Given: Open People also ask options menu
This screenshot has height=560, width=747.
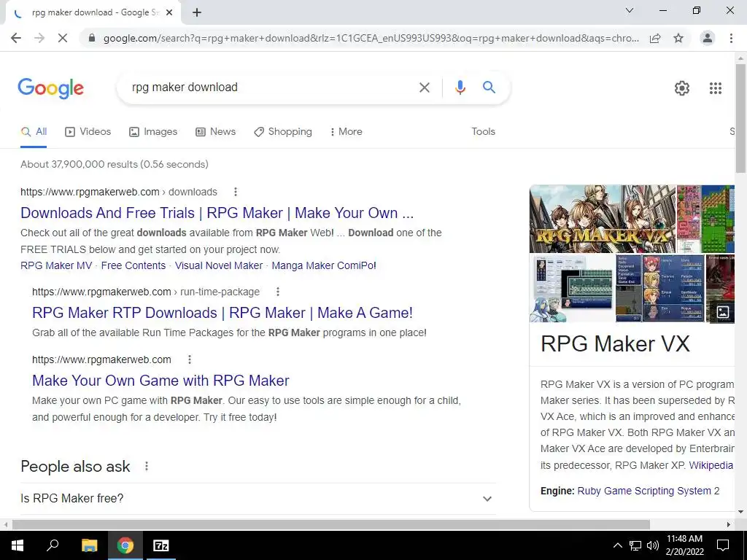Looking at the screenshot, I should click(147, 466).
